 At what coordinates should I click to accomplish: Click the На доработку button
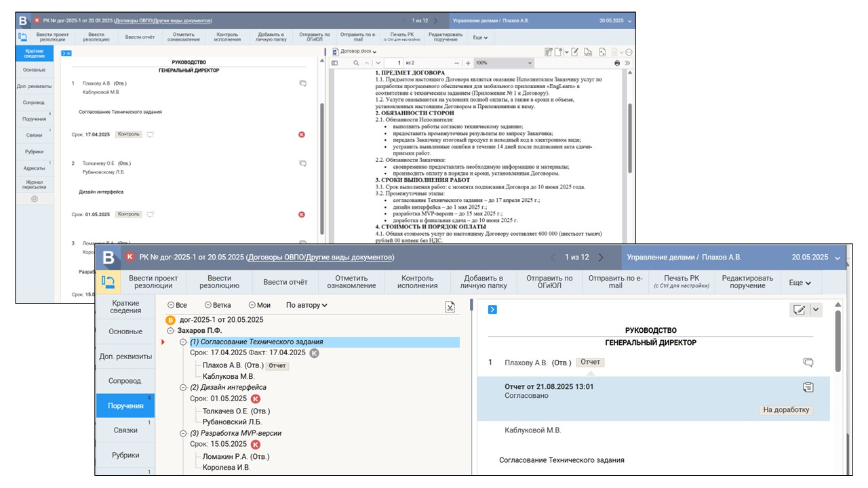point(786,410)
